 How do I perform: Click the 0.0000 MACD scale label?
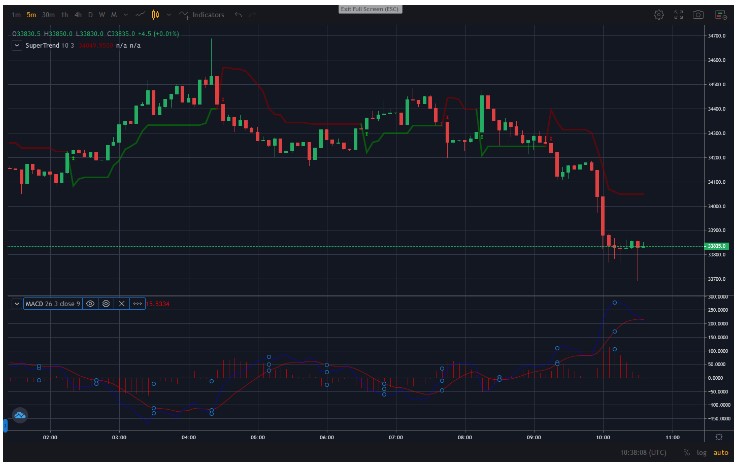coord(715,378)
